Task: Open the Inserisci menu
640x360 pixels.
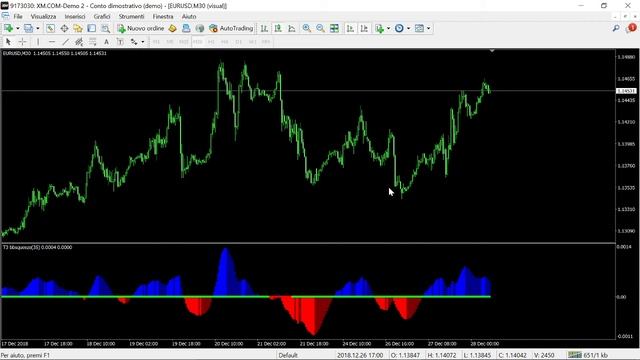Action: (75, 16)
